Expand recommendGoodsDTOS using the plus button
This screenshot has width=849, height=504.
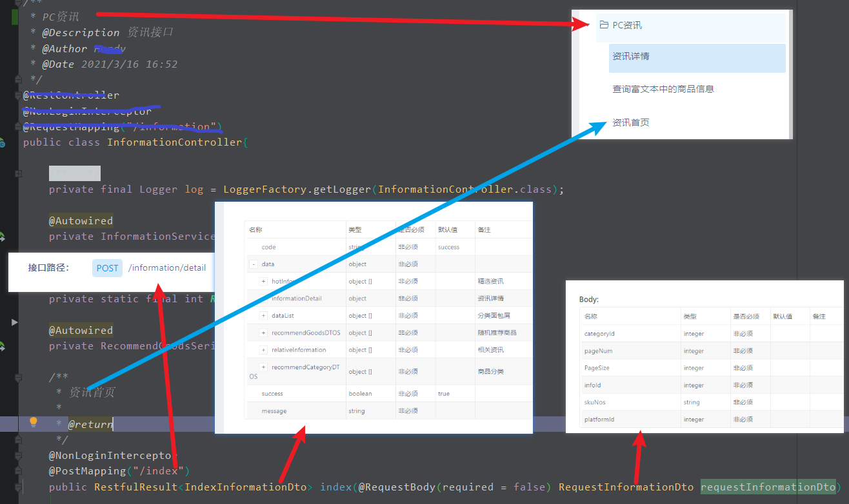(x=263, y=333)
